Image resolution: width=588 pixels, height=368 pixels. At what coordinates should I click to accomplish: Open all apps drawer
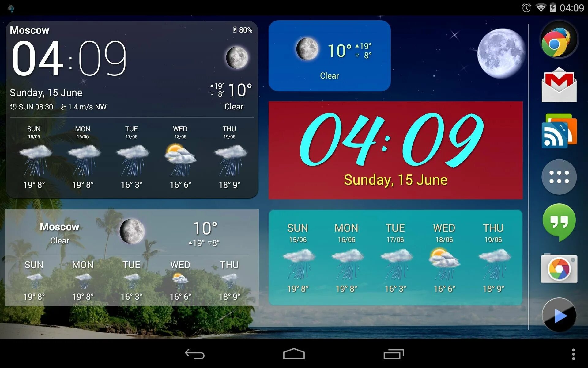tap(560, 174)
